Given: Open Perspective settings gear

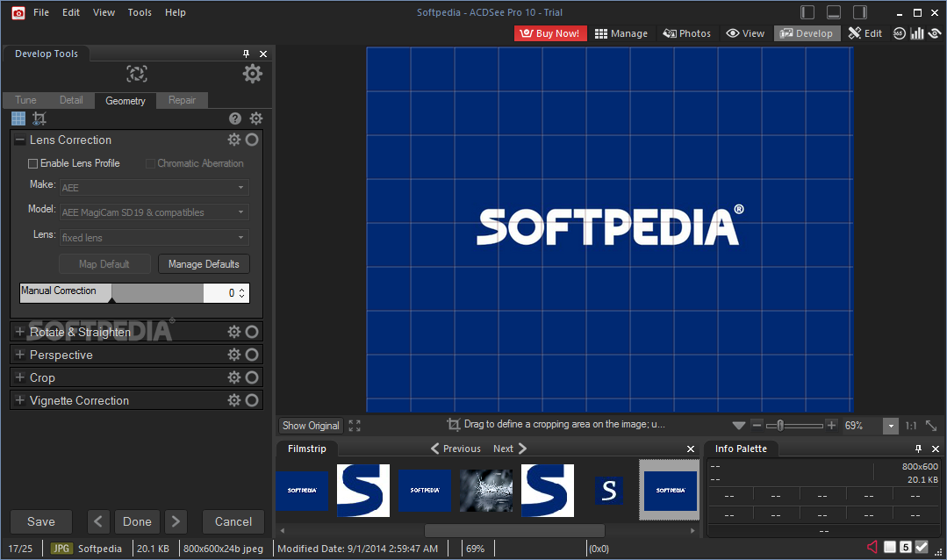Looking at the screenshot, I should pyautogui.click(x=233, y=355).
